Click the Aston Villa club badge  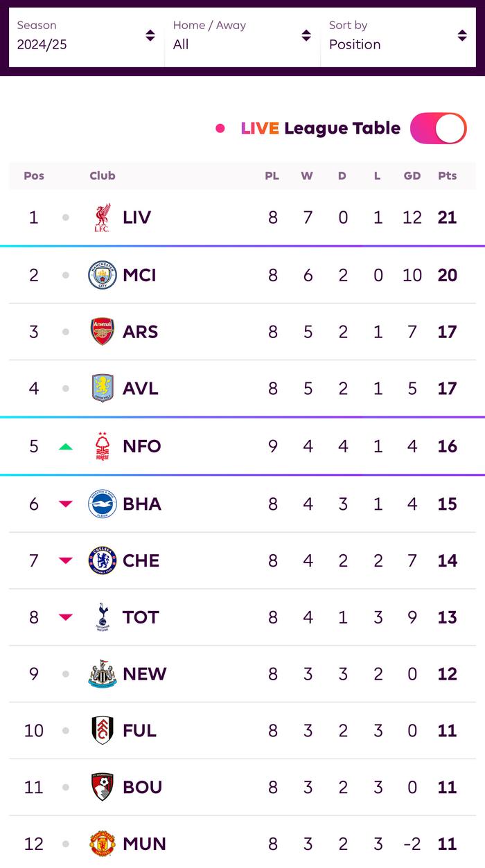pyautogui.click(x=103, y=389)
